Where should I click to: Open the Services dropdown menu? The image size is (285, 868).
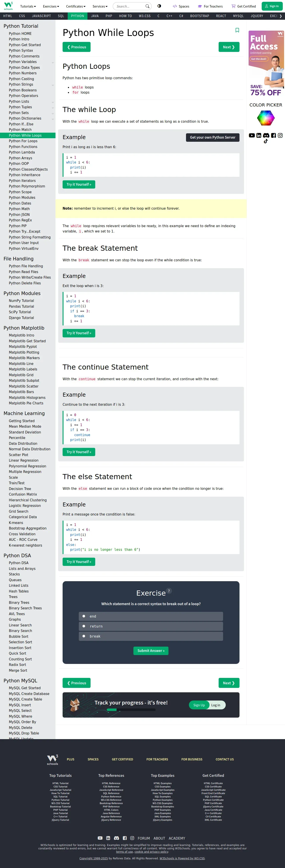(100, 6)
